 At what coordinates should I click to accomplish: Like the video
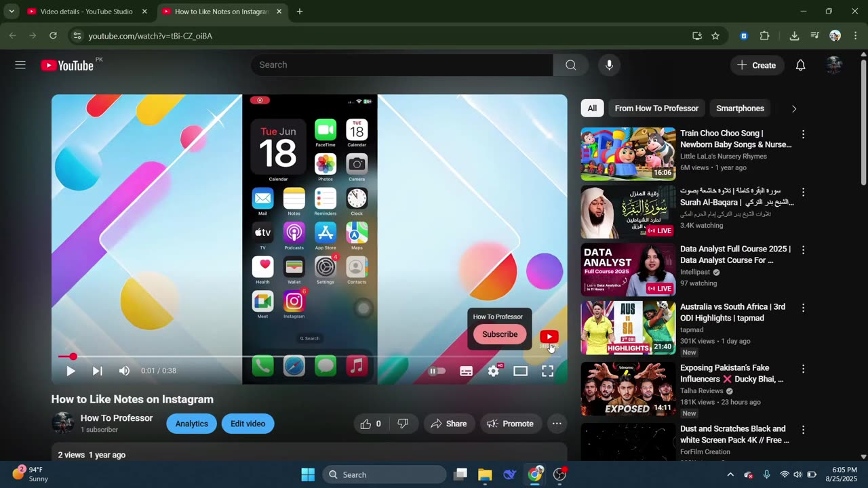pyautogui.click(x=370, y=424)
